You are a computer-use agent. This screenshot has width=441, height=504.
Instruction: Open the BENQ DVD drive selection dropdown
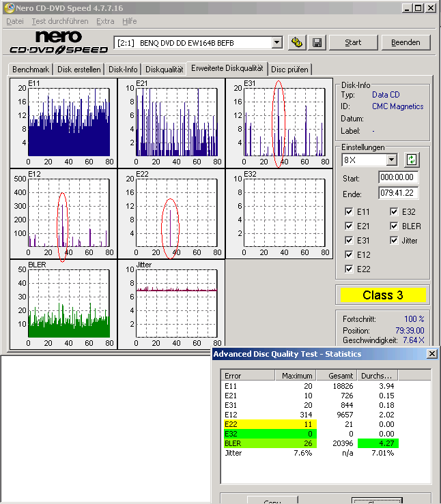[x=276, y=42]
